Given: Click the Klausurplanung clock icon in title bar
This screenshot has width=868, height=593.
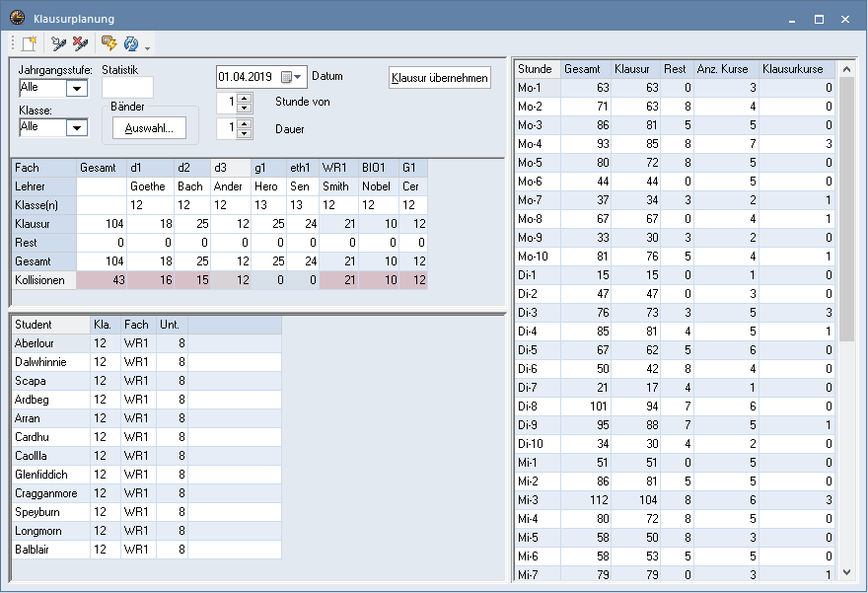Looking at the screenshot, I should [17, 18].
